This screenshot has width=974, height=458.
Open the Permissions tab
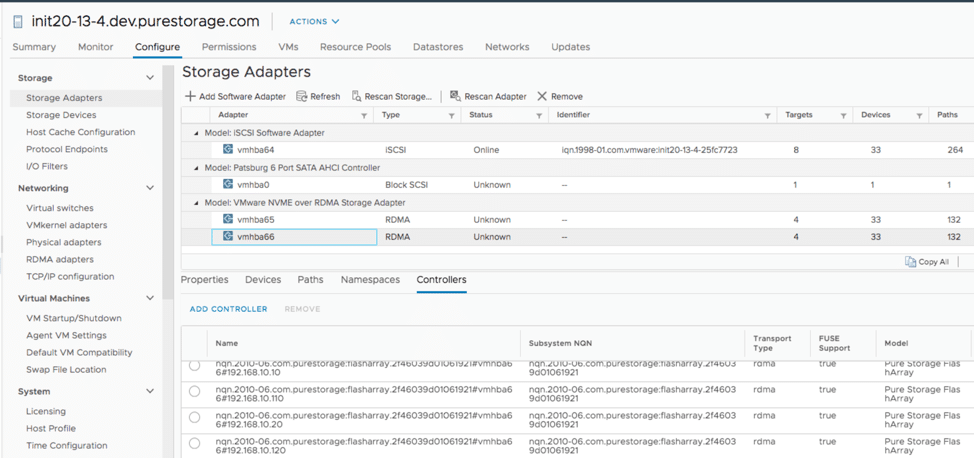[229, 47]
